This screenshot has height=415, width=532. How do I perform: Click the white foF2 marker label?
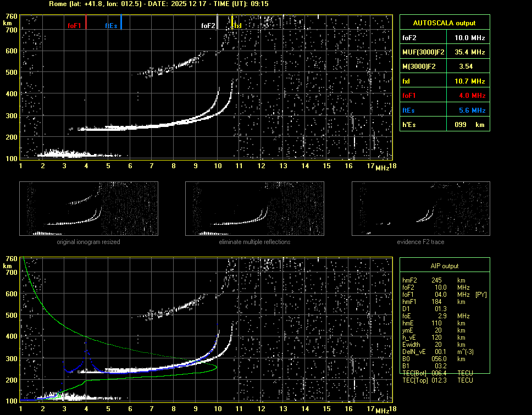pos(208,26)
